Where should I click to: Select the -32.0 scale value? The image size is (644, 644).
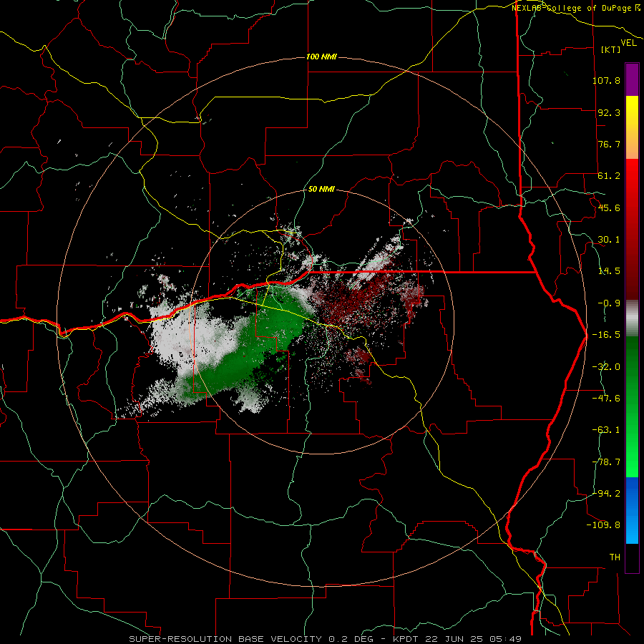[x=606, y=367]
